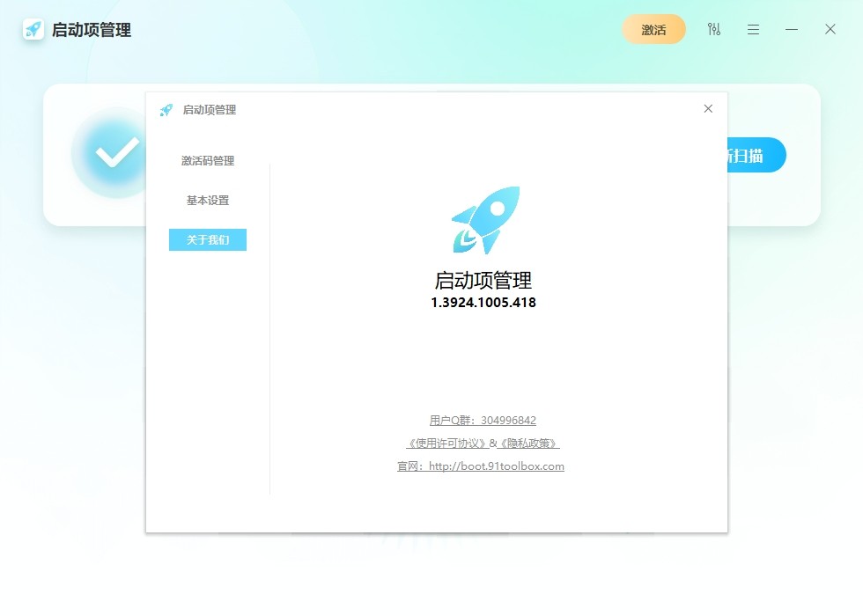This screenshot has height=616, width=863.
Task: Click the large rocket logo in About page
Action: [485, 220]
